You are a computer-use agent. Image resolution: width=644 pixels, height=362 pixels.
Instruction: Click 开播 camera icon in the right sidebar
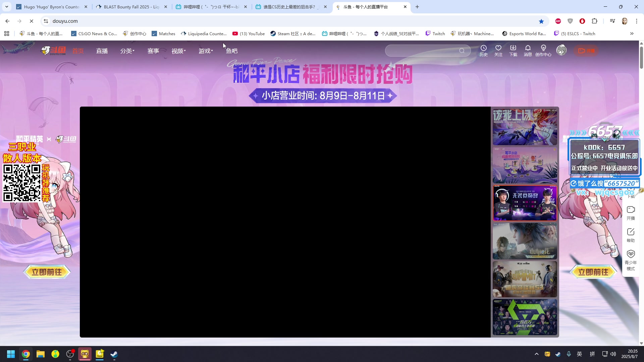tap(631, 213)
